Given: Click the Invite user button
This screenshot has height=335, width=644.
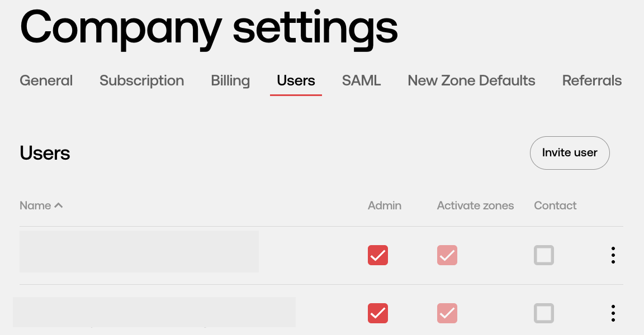Looking at the screenshot, I should tap(570, 152).
